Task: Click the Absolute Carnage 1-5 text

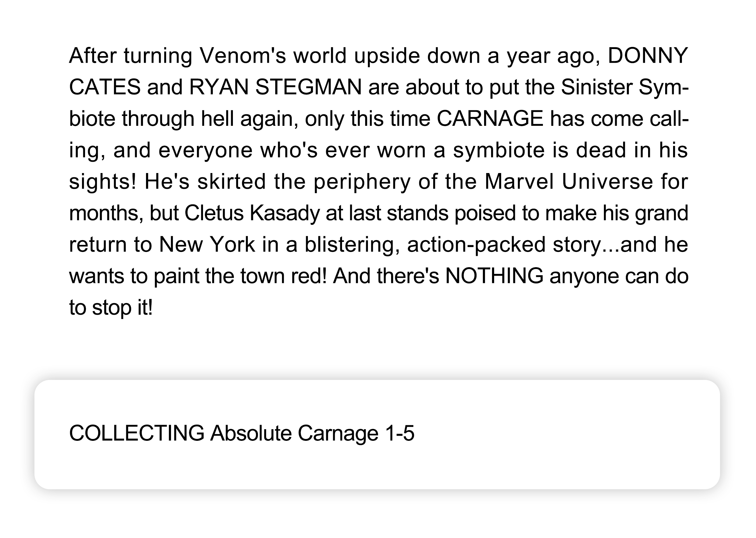Action: [312, 433]
